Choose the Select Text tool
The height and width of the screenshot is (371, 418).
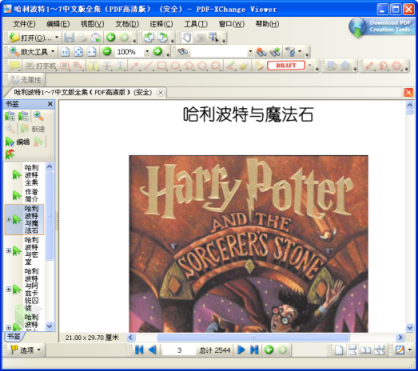213,38
